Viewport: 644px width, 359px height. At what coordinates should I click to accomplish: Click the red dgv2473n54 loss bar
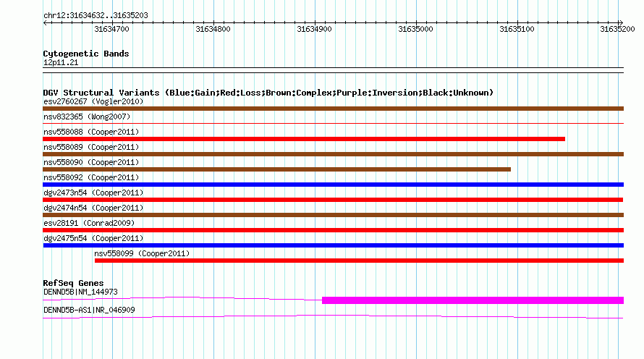[333, 200]
